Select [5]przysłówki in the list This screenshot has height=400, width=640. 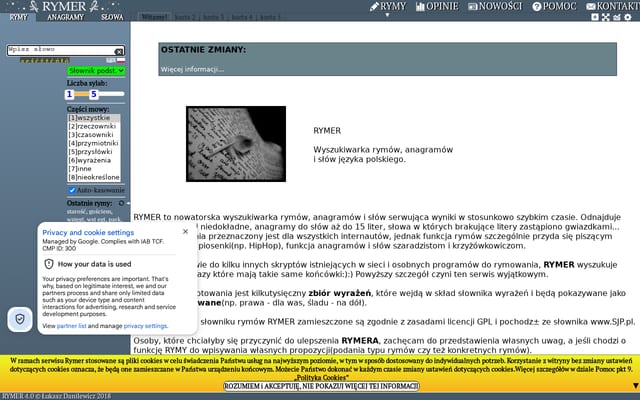[x=94, y=151]
